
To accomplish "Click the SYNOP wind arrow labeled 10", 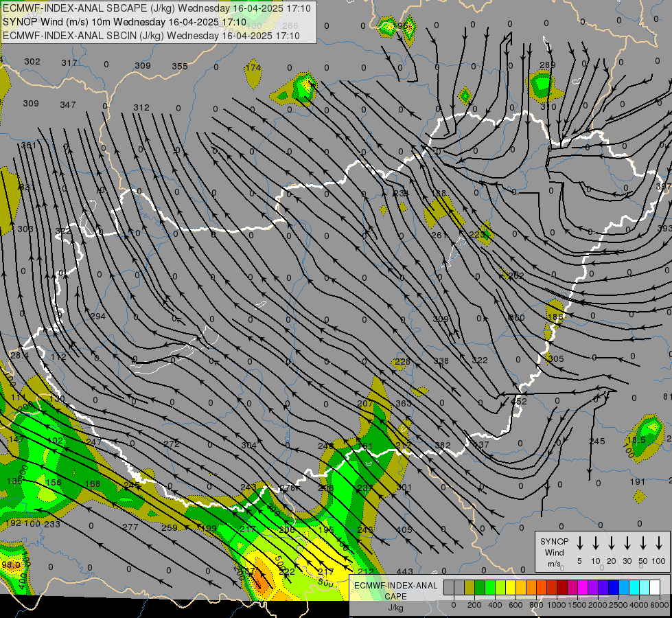I will [x=596, y=543].
